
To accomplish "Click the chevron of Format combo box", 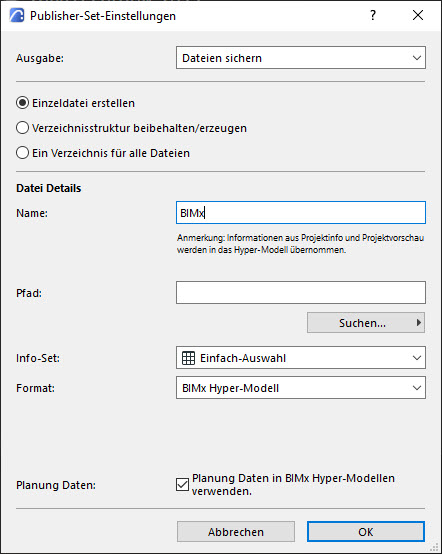I will tap(417, 388).
